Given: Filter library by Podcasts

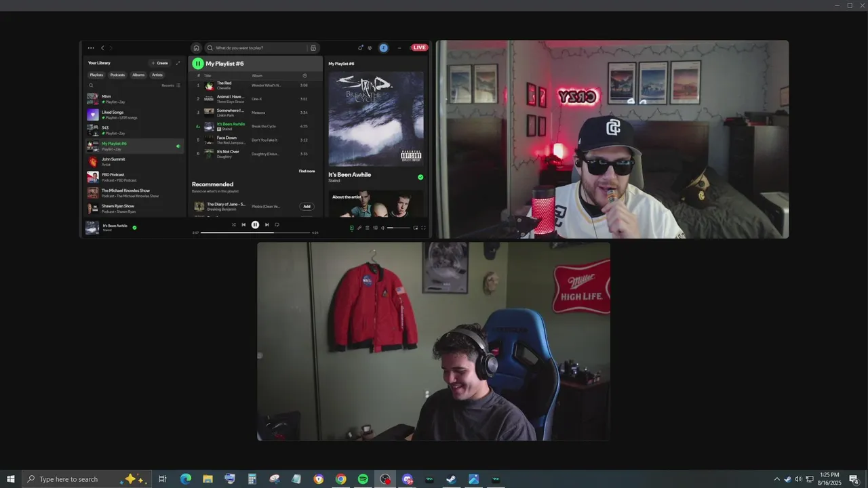Looking at the screenshot, I should pyautogui.click(x=117, y=75).
